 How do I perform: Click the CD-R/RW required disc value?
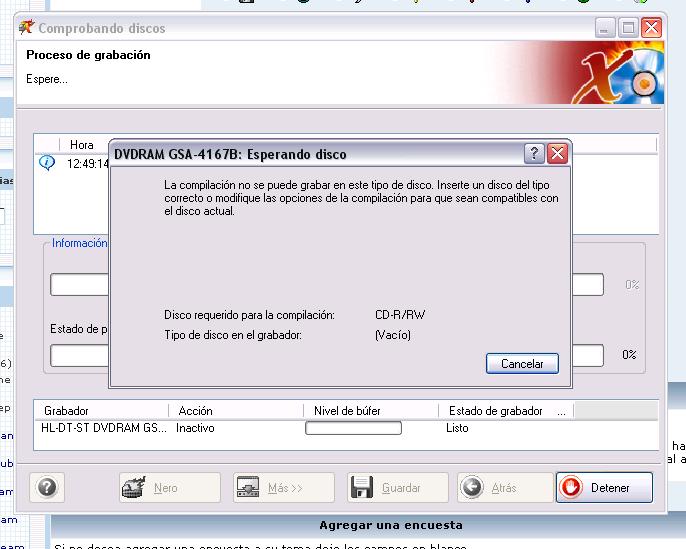pos(400,315)
